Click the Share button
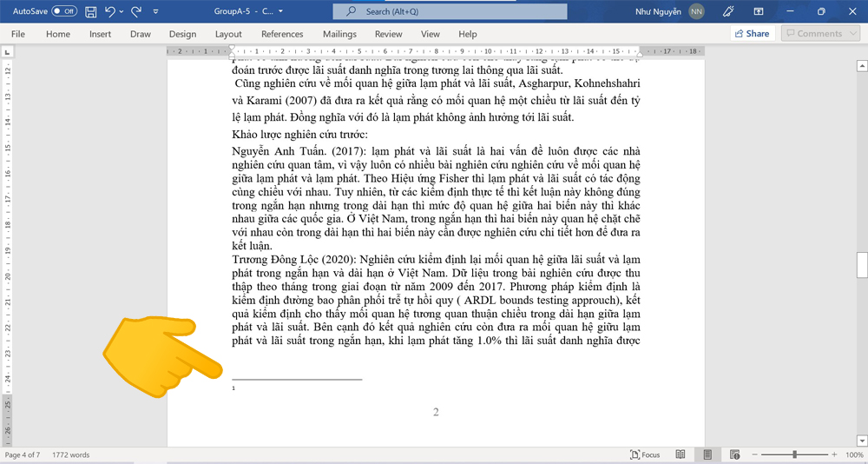Image resolution: width=868 pixels, height=464 pixels. [753, 33]
